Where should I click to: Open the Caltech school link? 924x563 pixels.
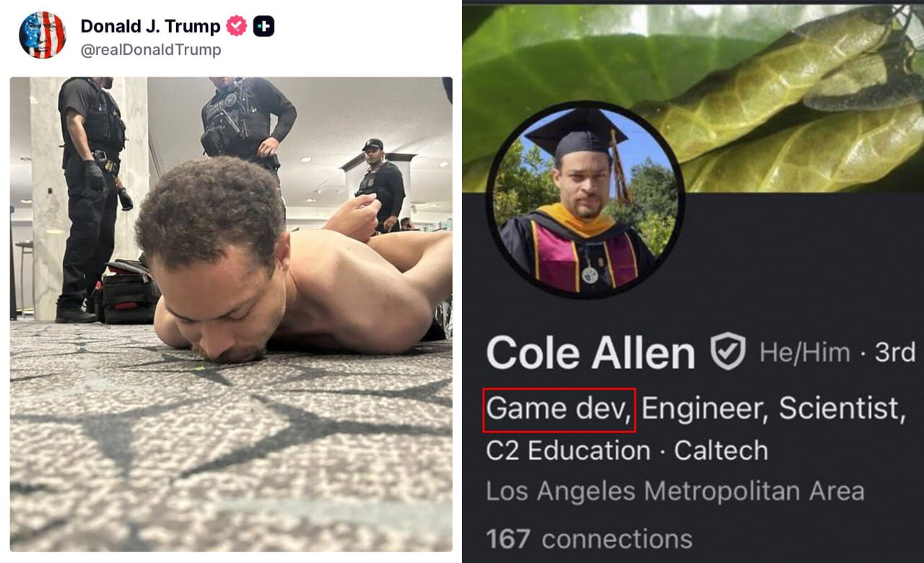pyautogui.click(x=720, y=451)
